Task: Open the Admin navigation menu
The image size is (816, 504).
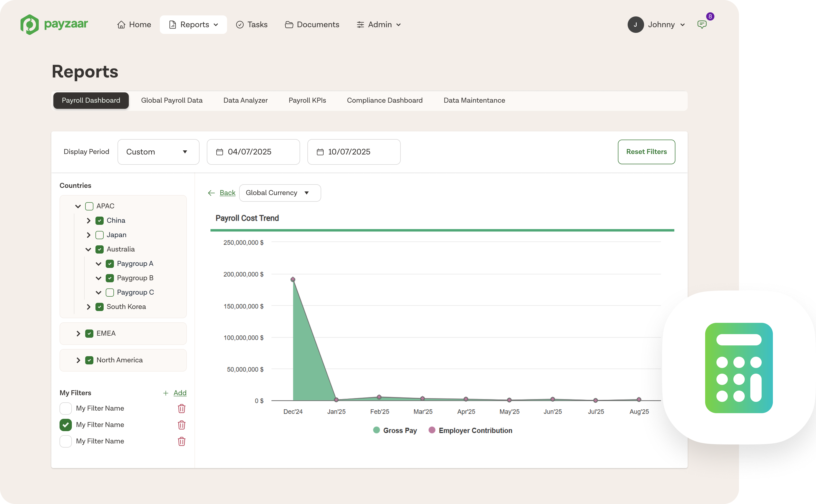Action: click(379, 25)
